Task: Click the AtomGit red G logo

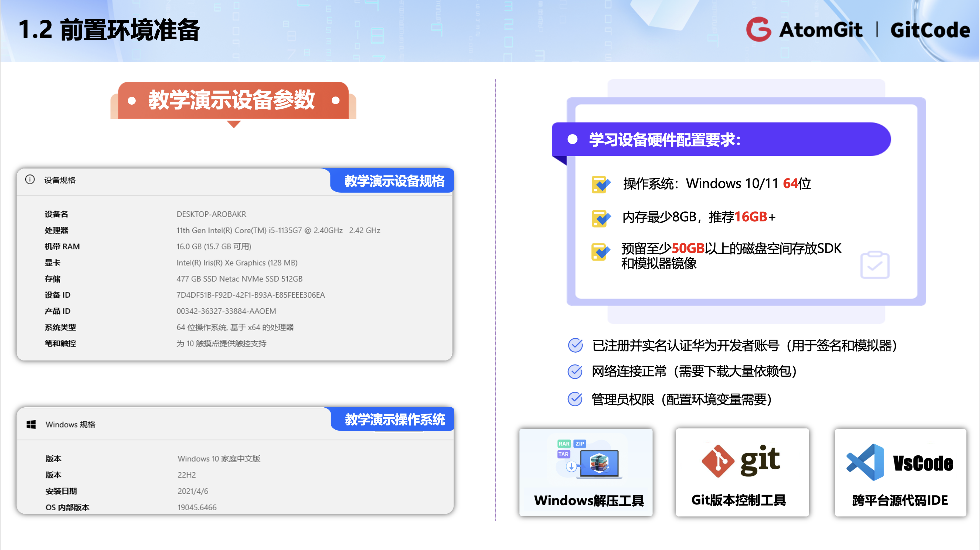Action: click(x=758, y=29)
